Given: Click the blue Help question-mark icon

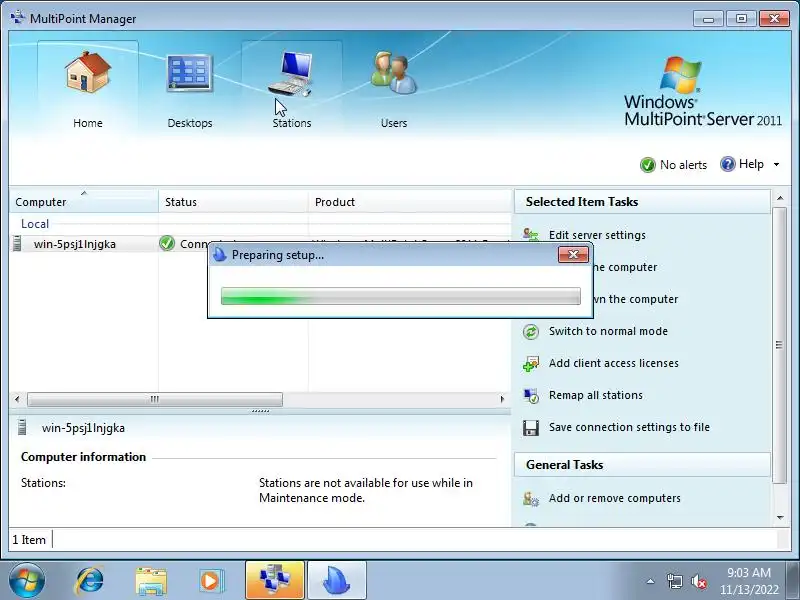Looking at the screenshot, I should click(728, 164).
